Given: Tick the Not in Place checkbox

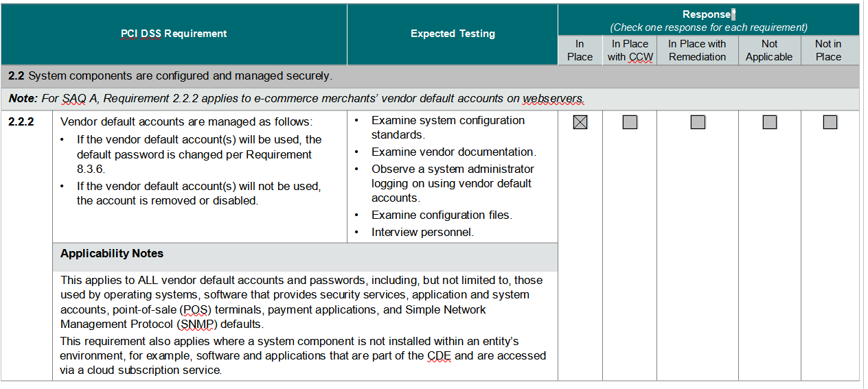Looking at the screenshot, I should (830, 123).
